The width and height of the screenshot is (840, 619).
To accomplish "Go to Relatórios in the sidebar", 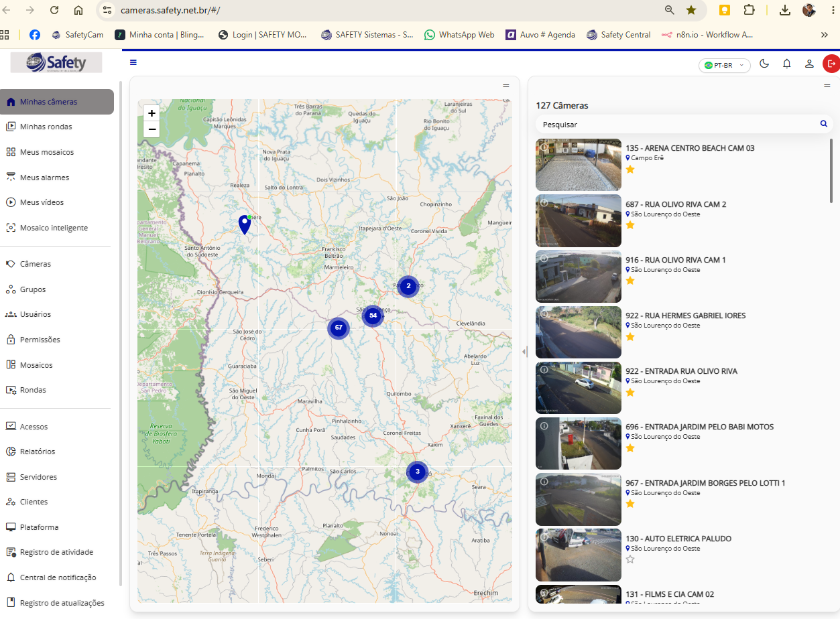I will point(38,452).
